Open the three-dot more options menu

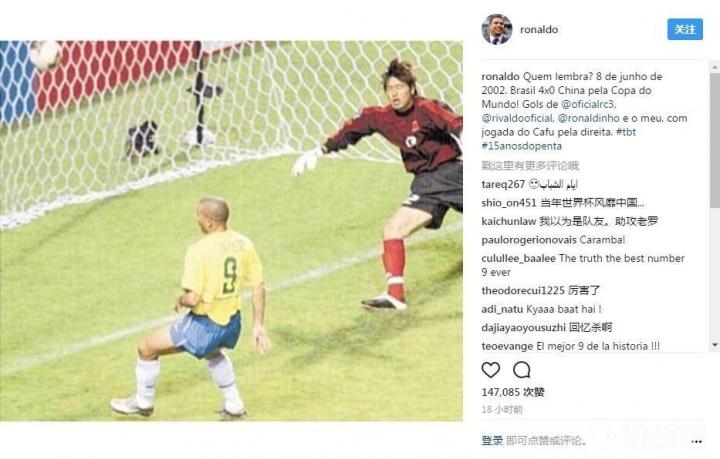(696, 442)
